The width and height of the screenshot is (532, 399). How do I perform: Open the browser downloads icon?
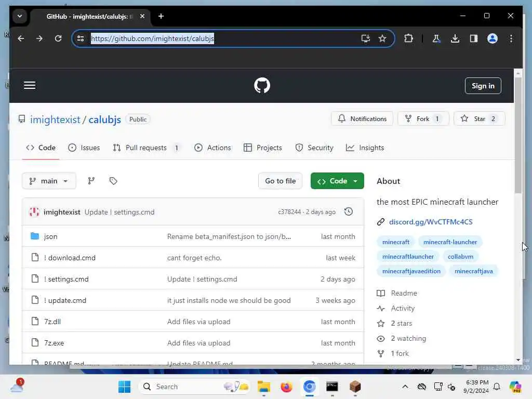(455, 38)
